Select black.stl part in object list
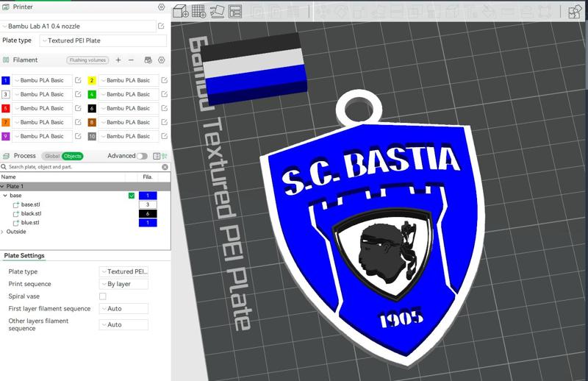This screenshot has height=381, width=588. pyautogui.click(x=31, y=213)
